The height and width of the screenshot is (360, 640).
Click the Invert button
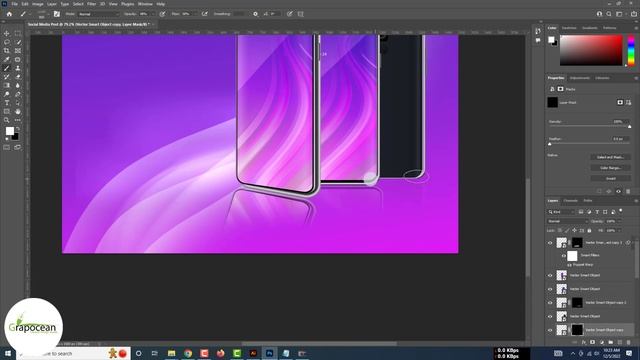[x=610, y=178]
